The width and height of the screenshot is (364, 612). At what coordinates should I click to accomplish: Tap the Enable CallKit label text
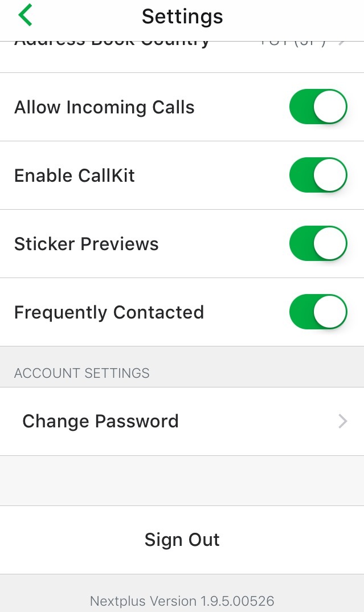(75, 176)
